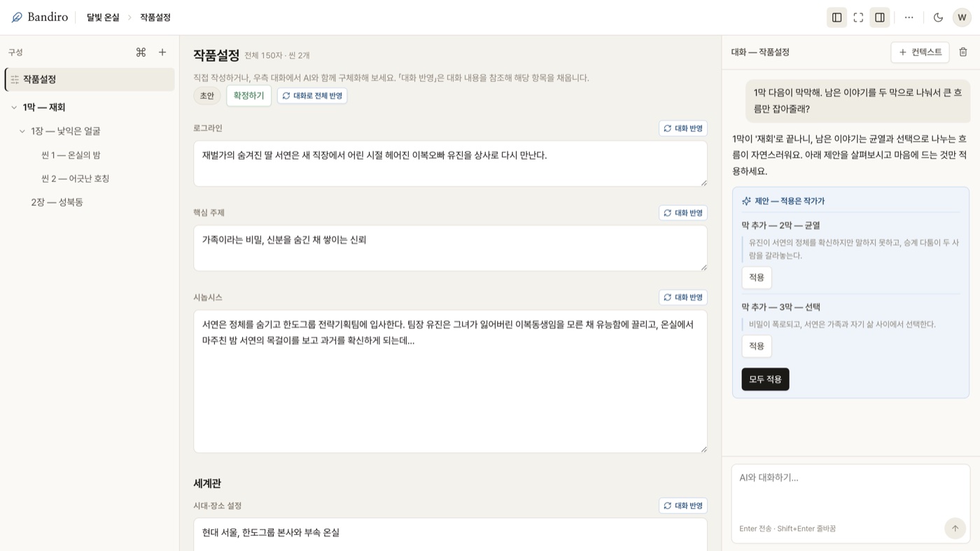Delete conversation with trash icon
Image resolution: width=980 pixels, height=551 pixels.
[963, 52]
